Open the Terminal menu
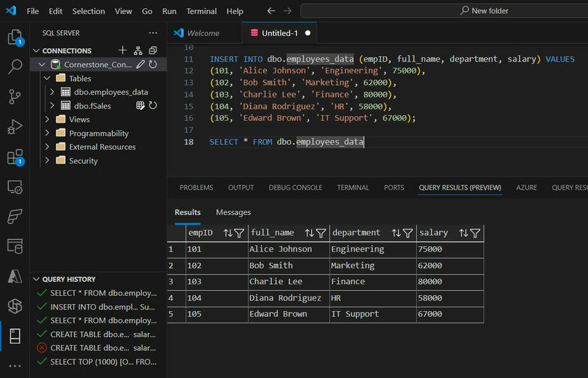588x378 pixels. [x=201, y=11]
